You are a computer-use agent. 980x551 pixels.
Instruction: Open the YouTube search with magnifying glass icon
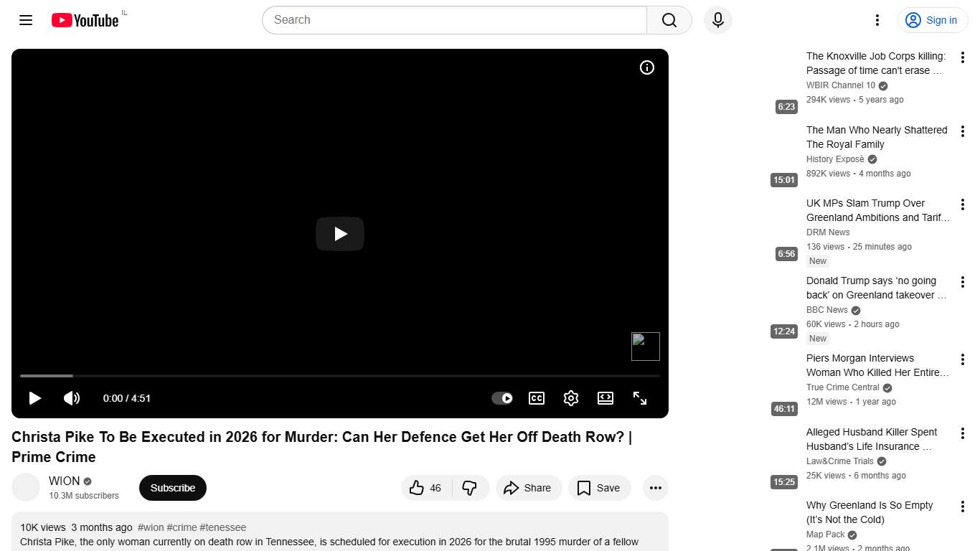[667, 20]
